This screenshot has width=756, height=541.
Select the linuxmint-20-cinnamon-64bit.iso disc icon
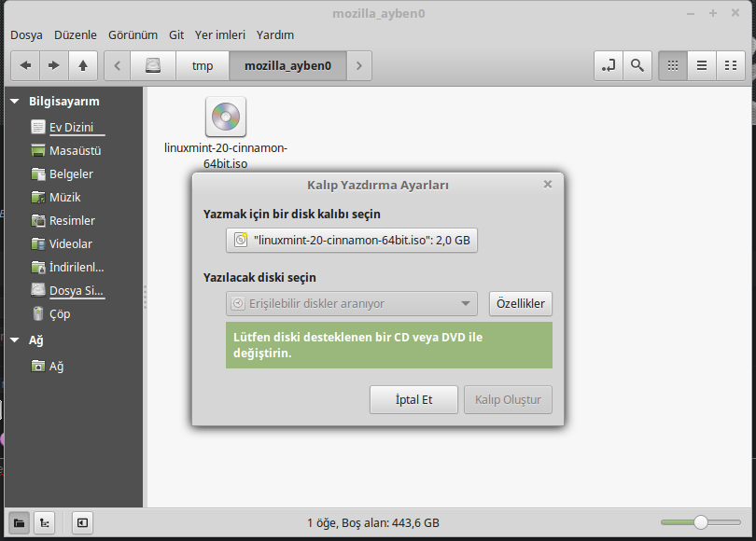[226, 118]
